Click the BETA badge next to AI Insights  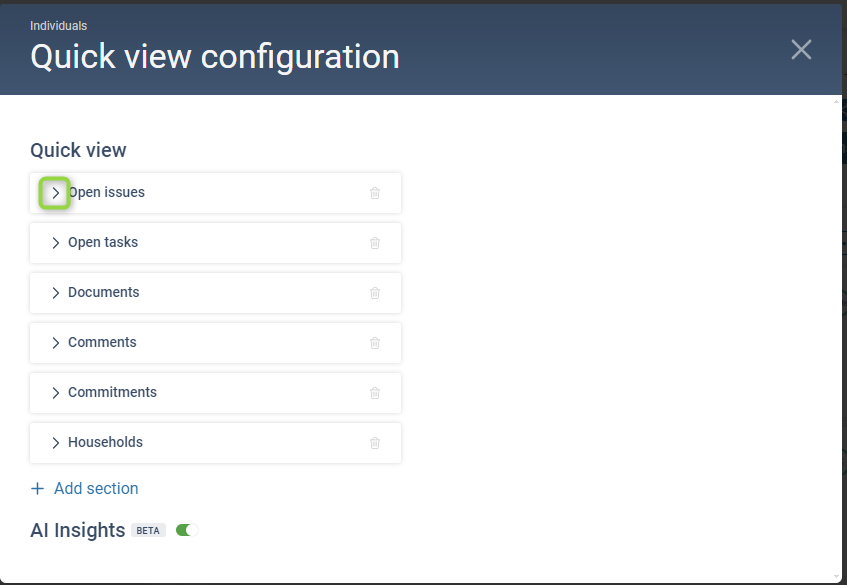[x=148, y=531]
